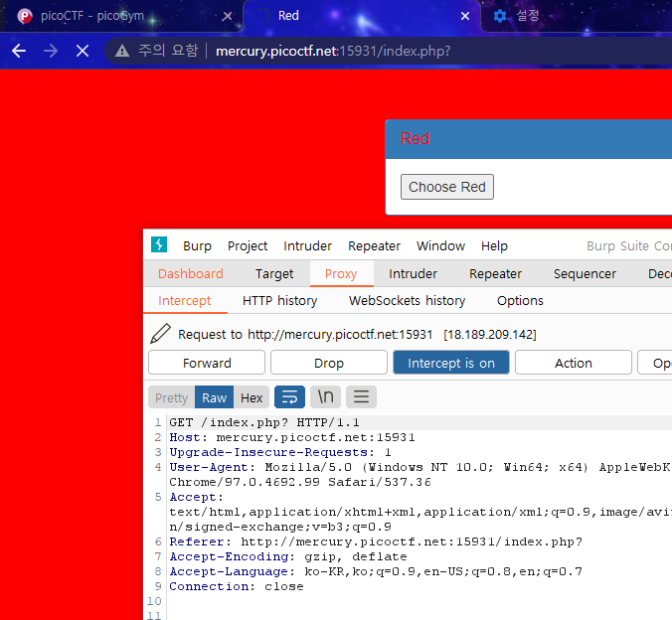The width and height of the screenshot is (672, 620).
Task: Click the GET /index.php? HTTP/1.1 request line
Action: 264,422
